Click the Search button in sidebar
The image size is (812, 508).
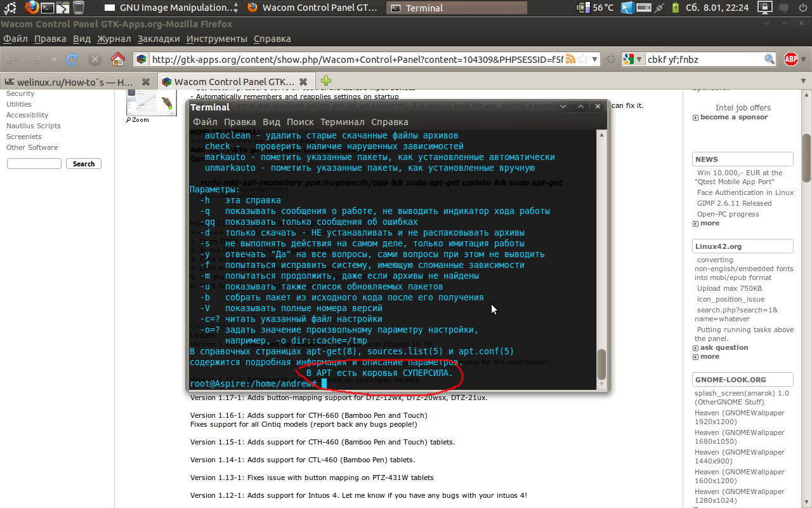tap(83, 164)
